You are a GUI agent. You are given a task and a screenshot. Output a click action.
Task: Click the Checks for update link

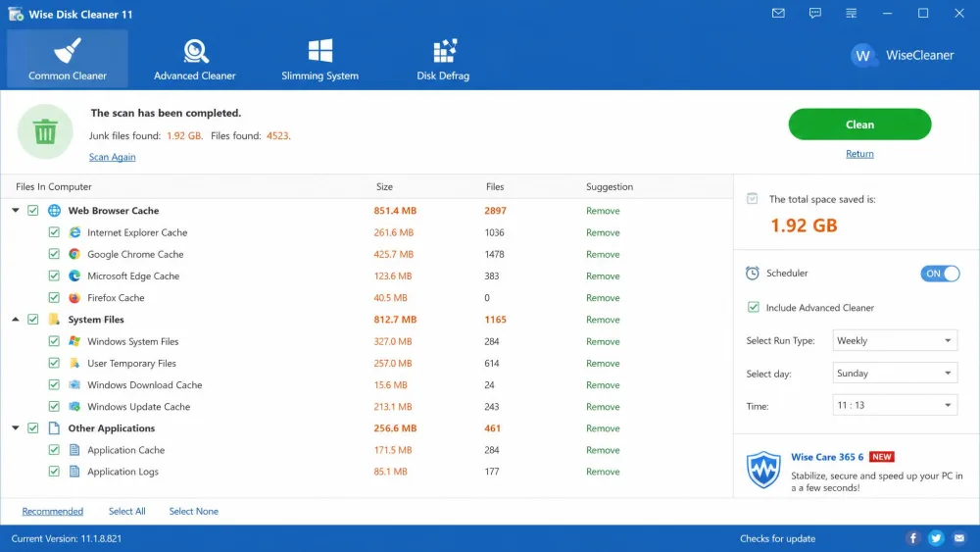coord(777,538)
